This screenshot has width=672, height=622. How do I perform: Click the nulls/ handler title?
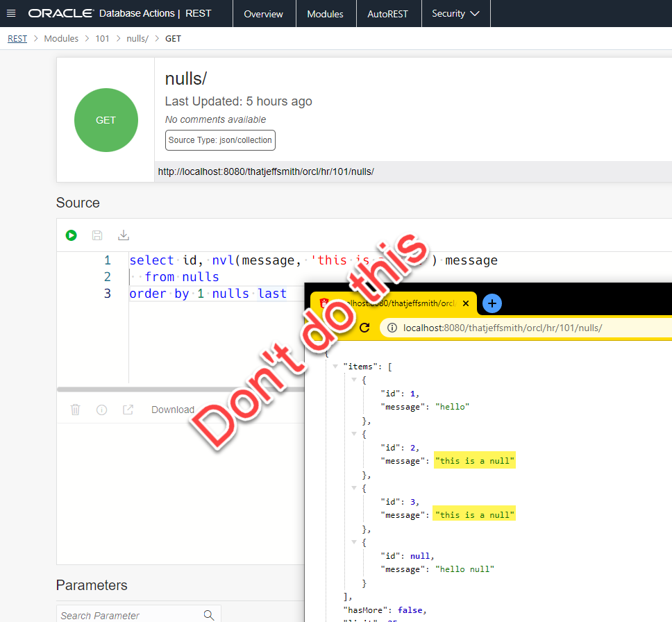click(186, 79)
